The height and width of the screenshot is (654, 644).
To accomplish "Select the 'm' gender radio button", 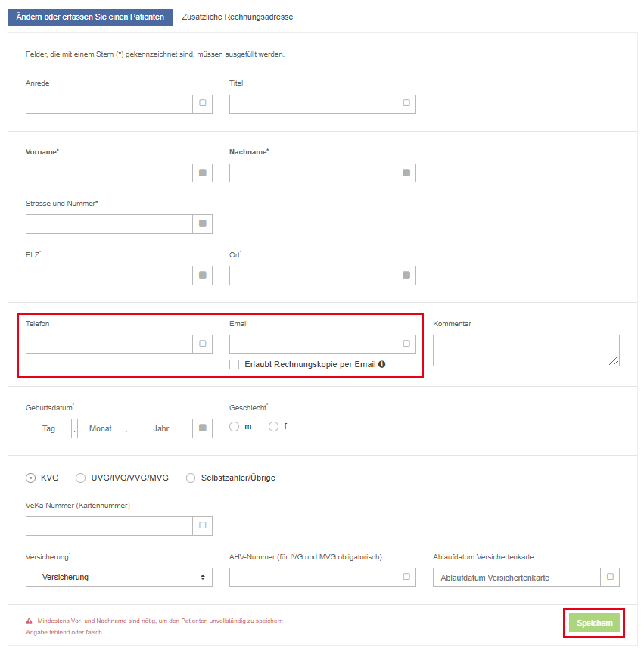I will pos(235,427).
